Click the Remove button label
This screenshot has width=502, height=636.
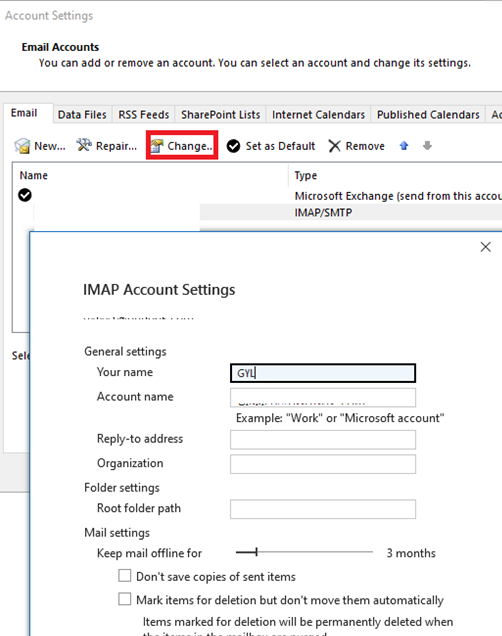tap(365, 146)
